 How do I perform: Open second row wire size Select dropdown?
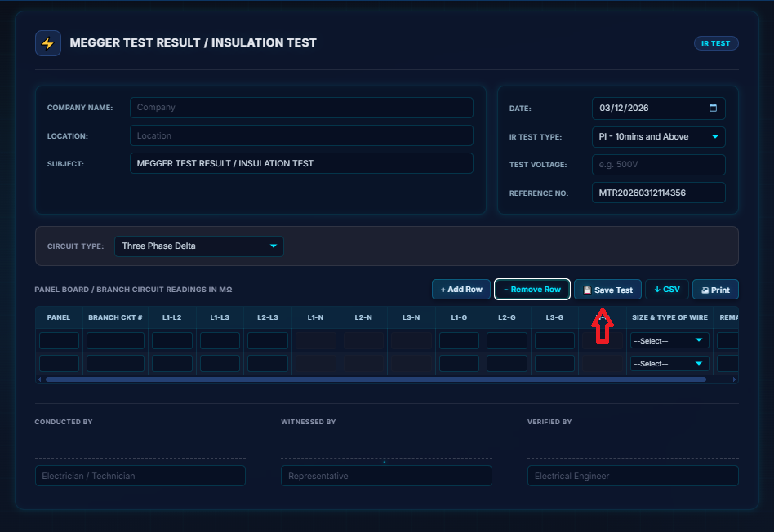click(669, 364)
